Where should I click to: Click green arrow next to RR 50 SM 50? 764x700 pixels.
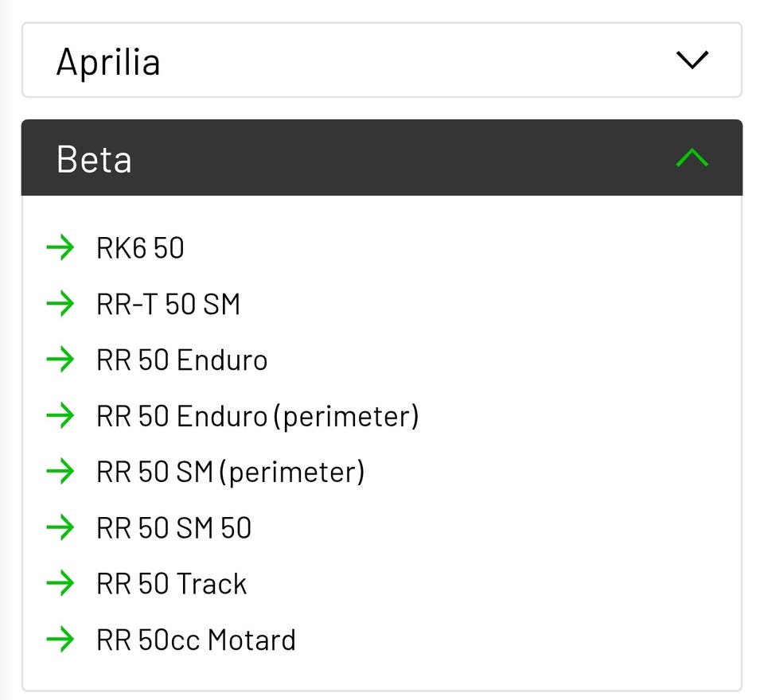click(x=60, y=528)
